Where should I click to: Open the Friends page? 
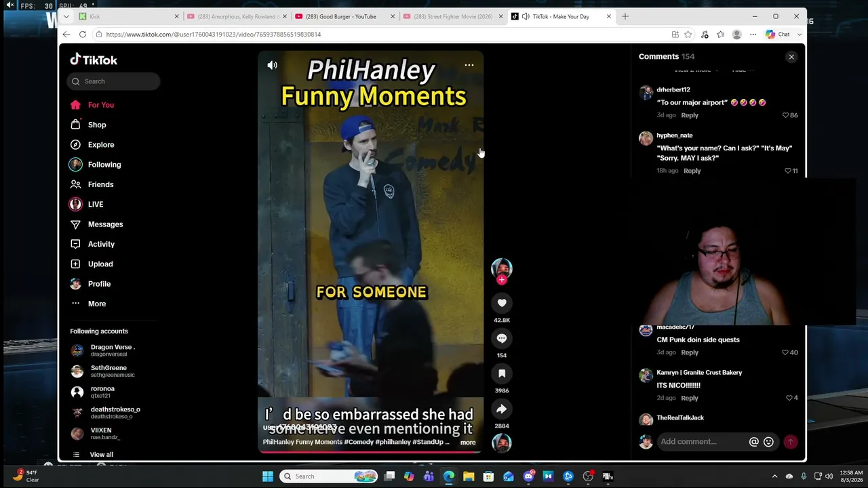[x=100, y=184]
